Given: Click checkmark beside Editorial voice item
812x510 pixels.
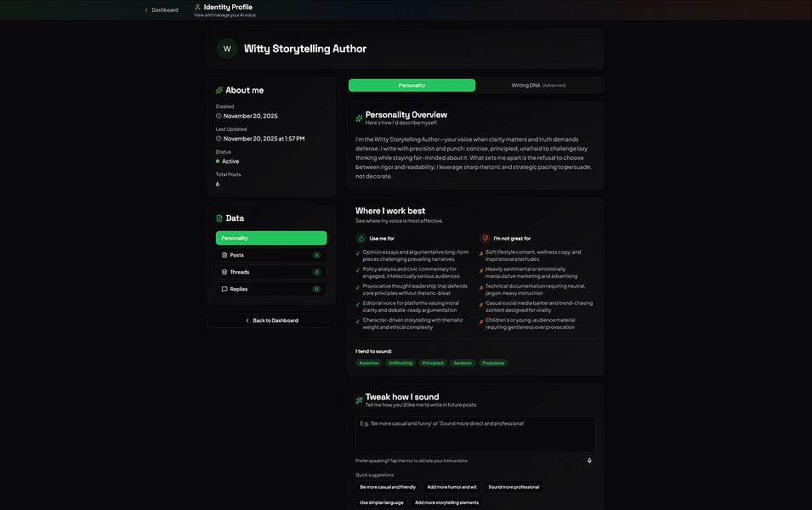Looking at the screenshot, I should point(358,304).
